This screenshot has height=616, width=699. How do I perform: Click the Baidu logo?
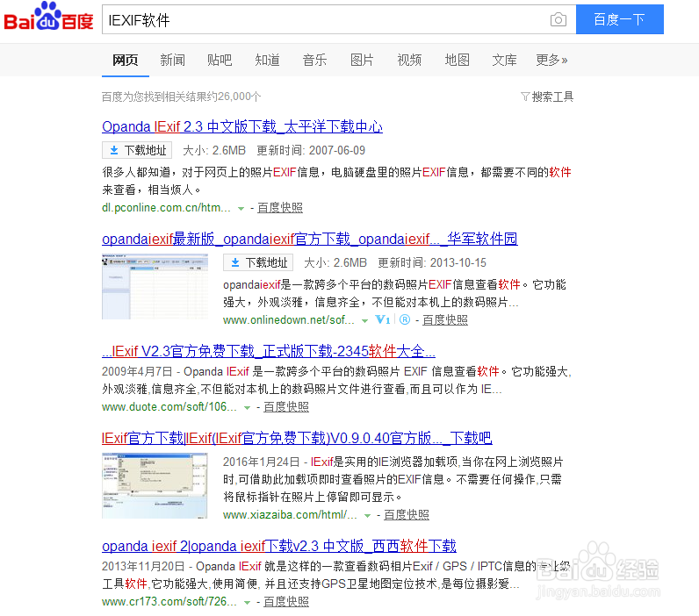(x=49, y=17)
